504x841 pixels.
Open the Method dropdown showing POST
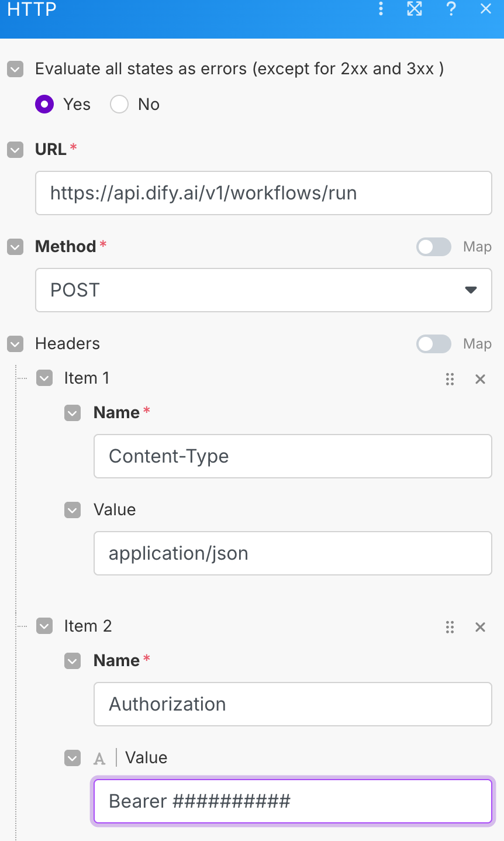click(263, 290)
